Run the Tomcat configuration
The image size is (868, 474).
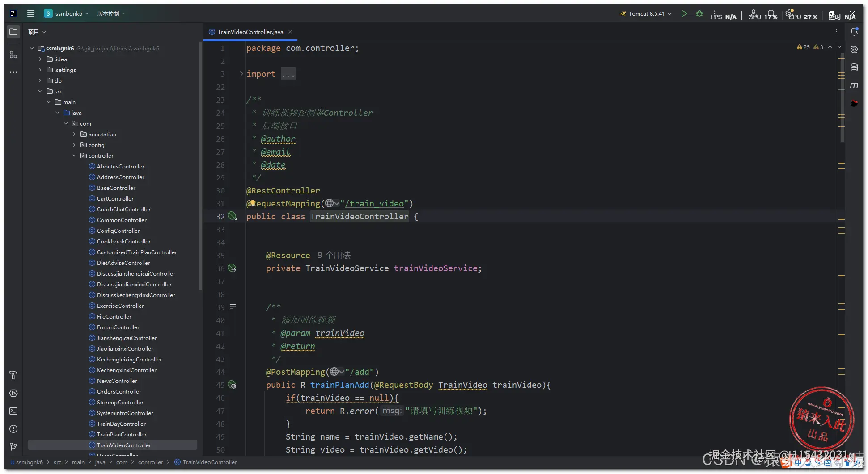pyautogui.click(x=684, y=13)
